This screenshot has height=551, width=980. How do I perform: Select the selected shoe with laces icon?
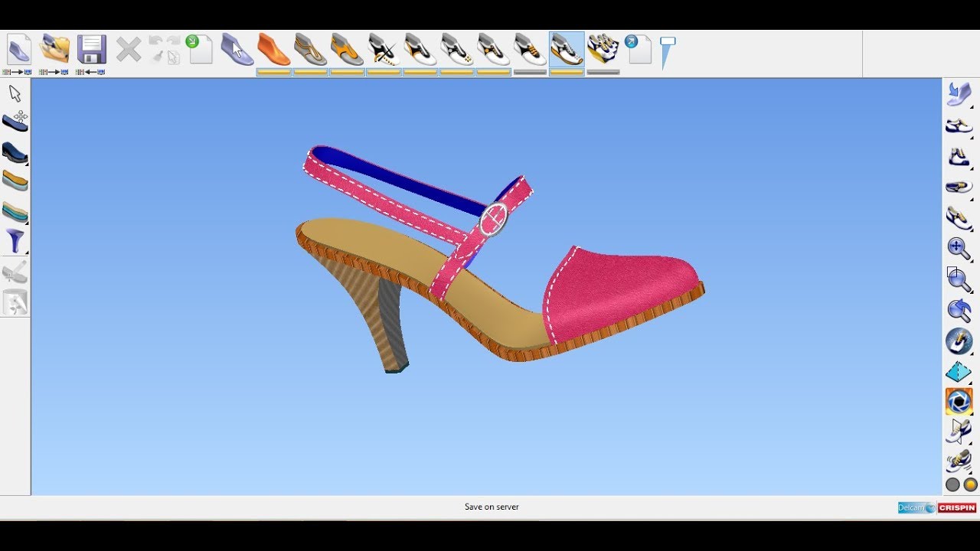tap(567, 49)
